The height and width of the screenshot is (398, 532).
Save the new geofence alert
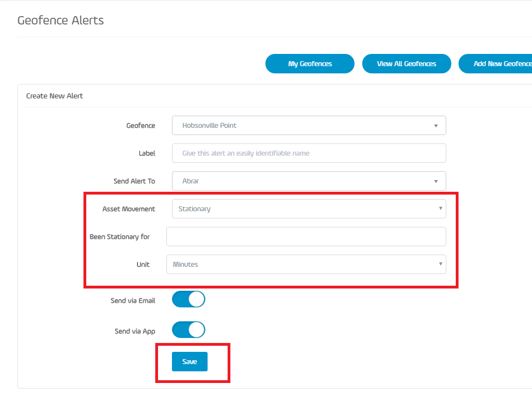point(190,362)
